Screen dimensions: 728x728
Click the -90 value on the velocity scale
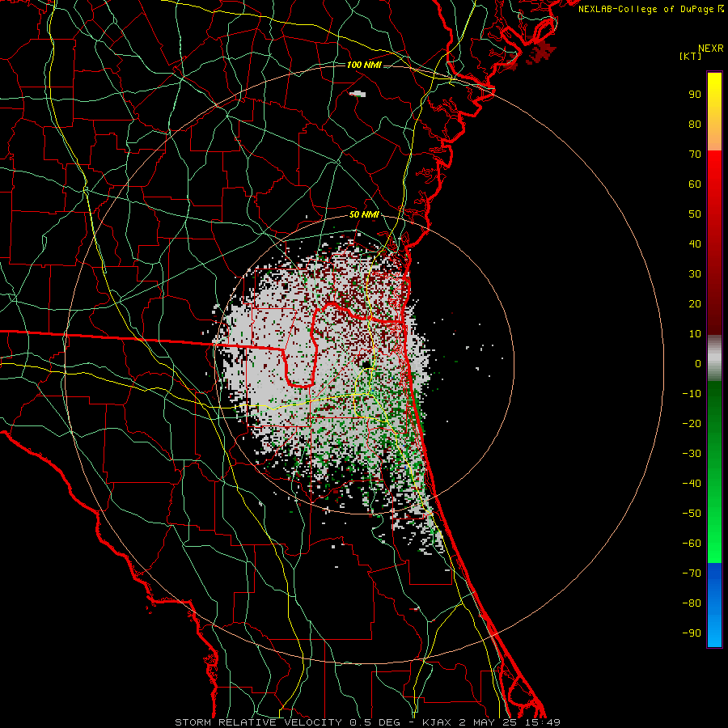(692, 633)
